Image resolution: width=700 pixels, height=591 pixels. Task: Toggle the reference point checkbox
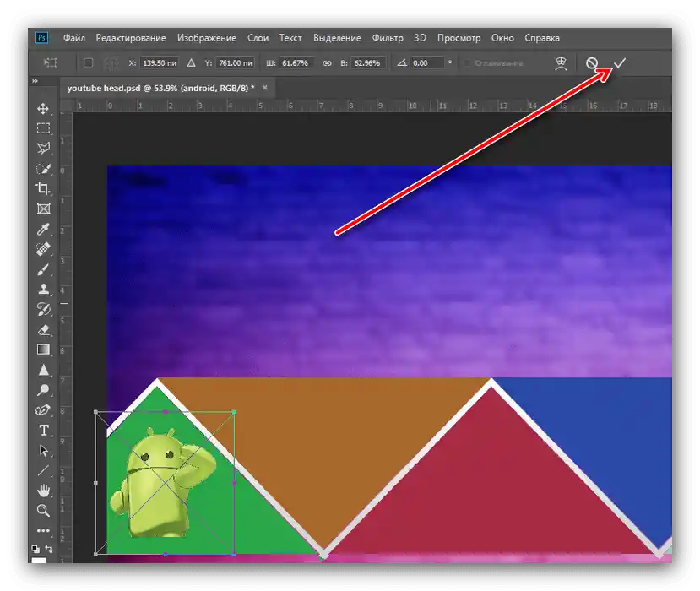[x=89, y=63]
